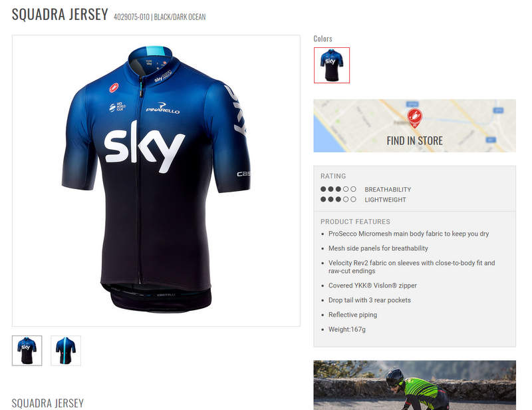Click the red Castelli scorpion badge on jersey
532x410 pixels.
[x=114, y=87]
